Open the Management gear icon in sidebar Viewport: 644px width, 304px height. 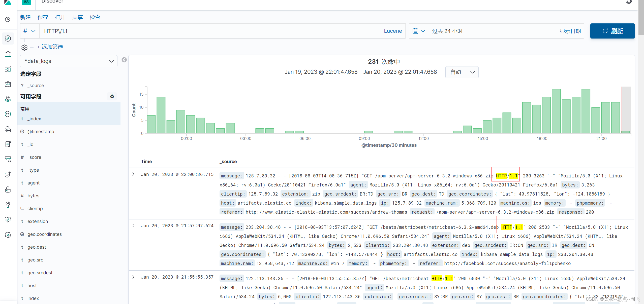coord(8,235)
